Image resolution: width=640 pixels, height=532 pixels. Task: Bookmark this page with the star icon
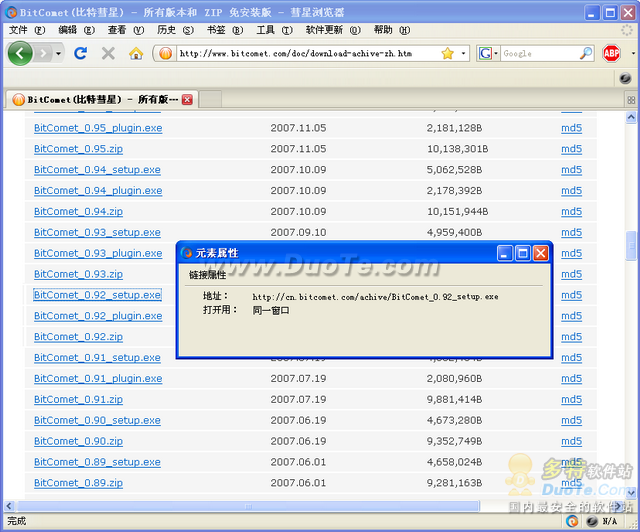[x=448, y=53]
